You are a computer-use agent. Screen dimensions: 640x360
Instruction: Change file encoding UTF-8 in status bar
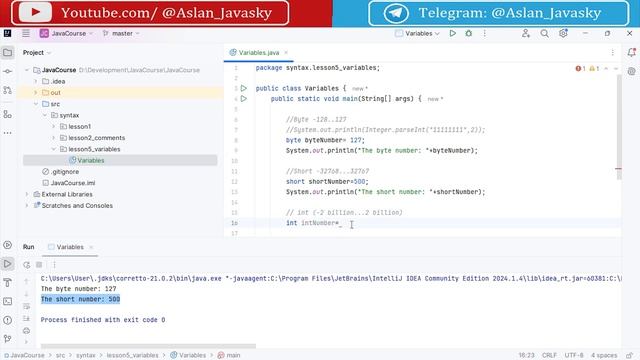pyautogui.click(x=574, y=356)
